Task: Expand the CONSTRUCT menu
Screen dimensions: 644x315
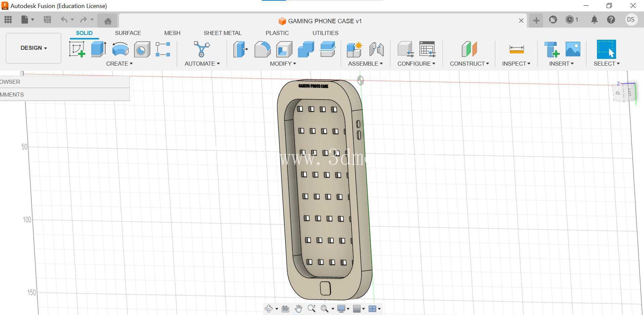Action: [469, 64]
